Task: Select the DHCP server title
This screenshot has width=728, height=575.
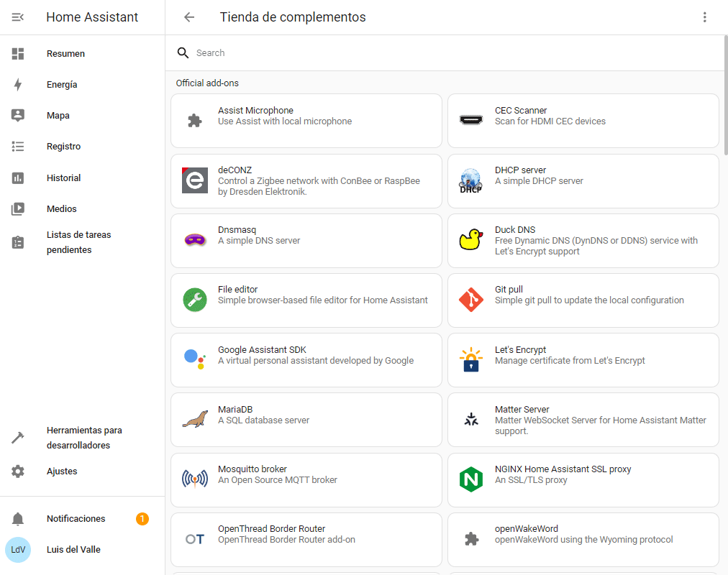Action: click(x=520, y=170)
